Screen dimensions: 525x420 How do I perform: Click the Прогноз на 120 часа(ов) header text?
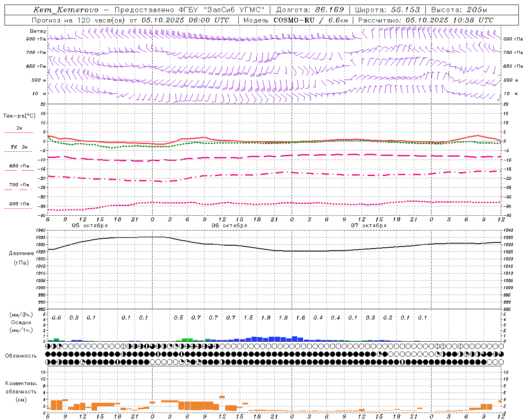[x=130, y=20]
